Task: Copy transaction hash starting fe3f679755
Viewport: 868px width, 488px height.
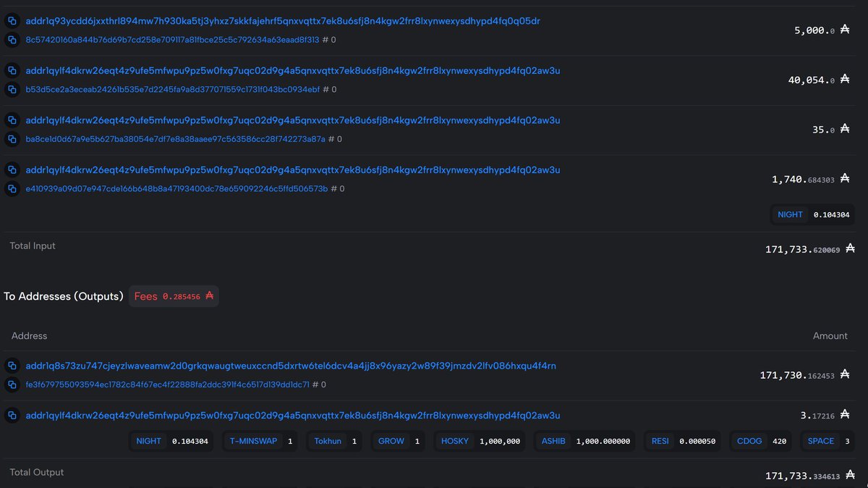Action: pos(12,384)
